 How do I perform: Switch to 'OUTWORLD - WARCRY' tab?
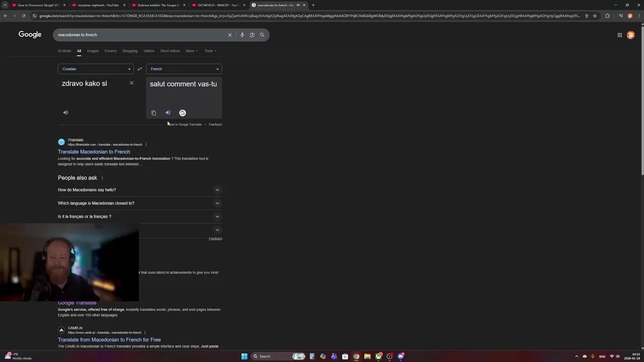218,5
